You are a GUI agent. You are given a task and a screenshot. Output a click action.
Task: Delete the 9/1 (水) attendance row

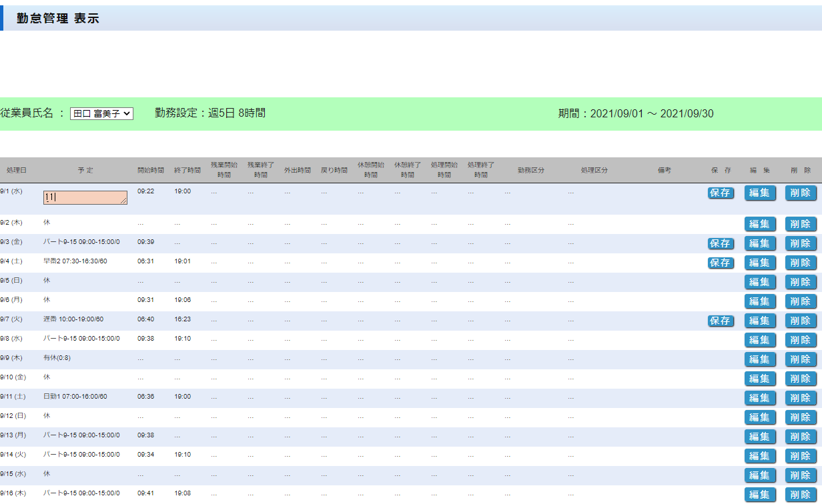tap(801, 193)
